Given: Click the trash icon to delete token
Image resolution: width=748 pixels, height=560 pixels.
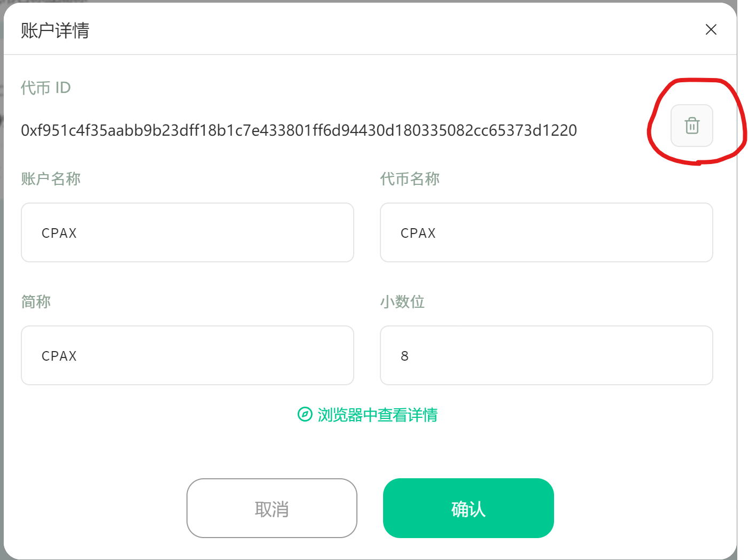Looking at the screenshot, I should click(692, 126).
